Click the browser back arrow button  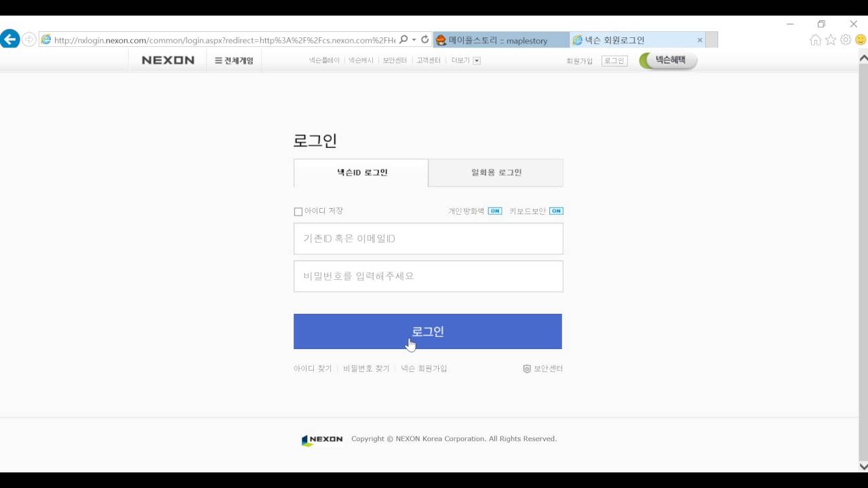point(9,39)
